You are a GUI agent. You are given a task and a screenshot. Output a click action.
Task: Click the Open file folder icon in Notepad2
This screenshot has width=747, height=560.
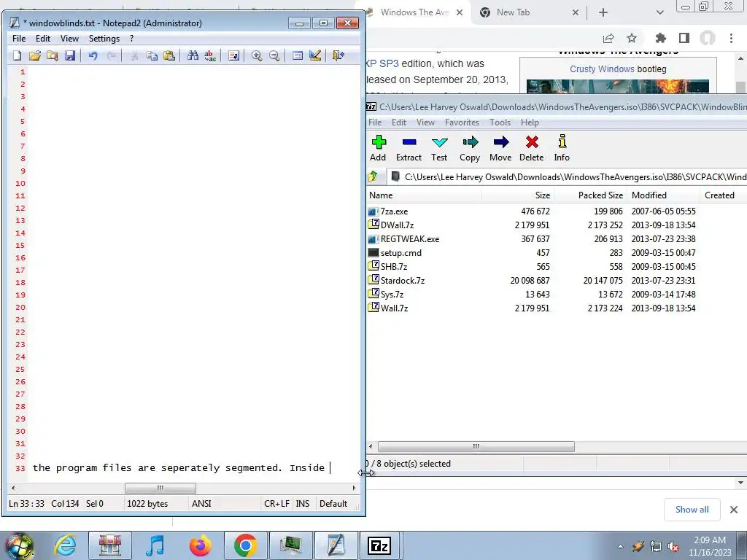coord(35,55)
